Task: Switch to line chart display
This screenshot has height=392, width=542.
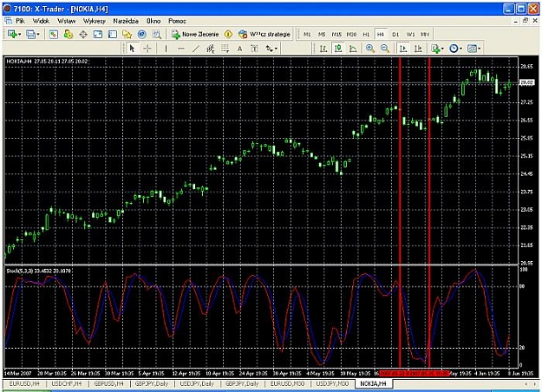Action: tap(353, 49)
